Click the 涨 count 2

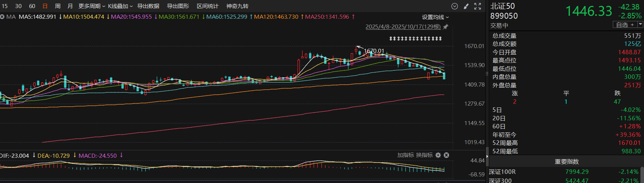coord(514,102)
